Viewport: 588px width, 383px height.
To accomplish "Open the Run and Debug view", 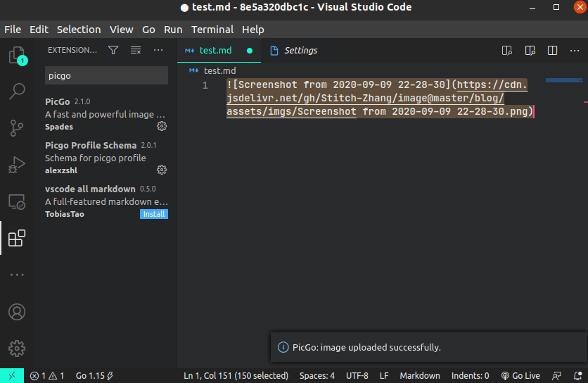I will point(16,165).
